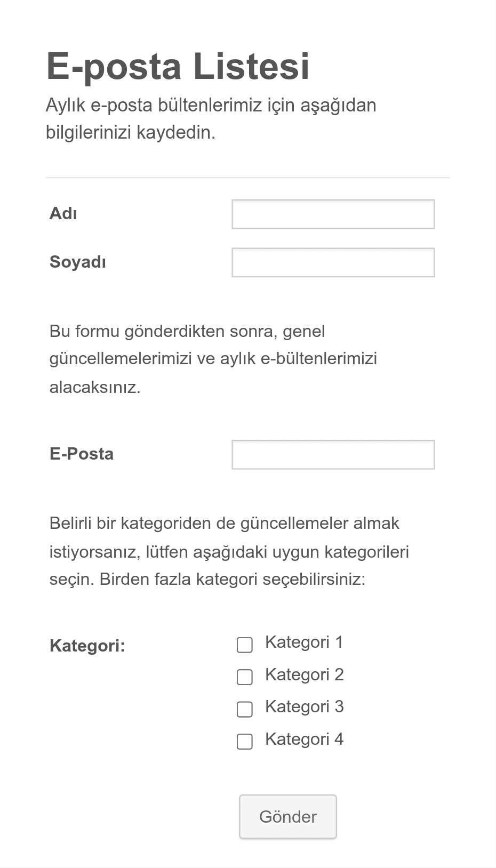Focus the Soyadı input box
The image size is (496, 868).
coord(333,262)
